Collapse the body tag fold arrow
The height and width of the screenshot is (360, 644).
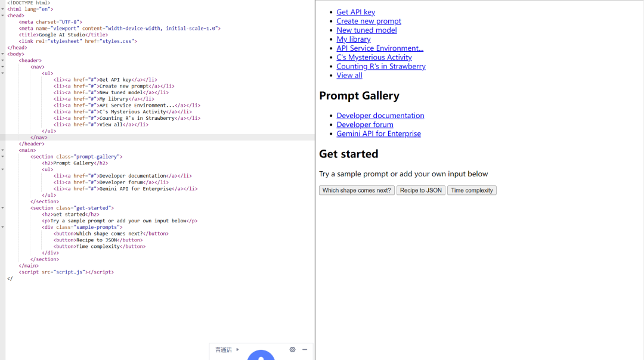(2, 54)
